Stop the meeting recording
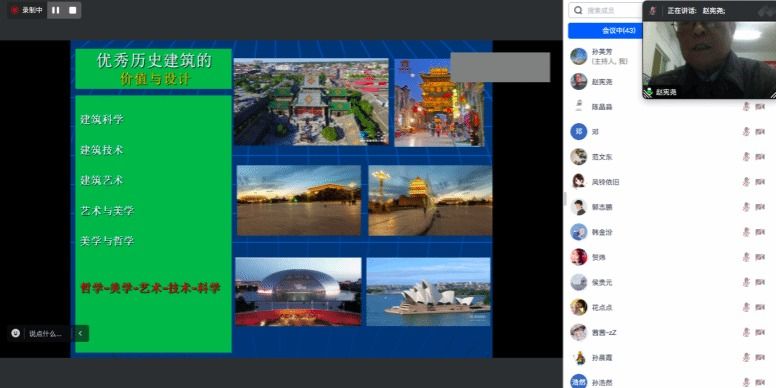776x388 pixels. (x=73, y=10)
